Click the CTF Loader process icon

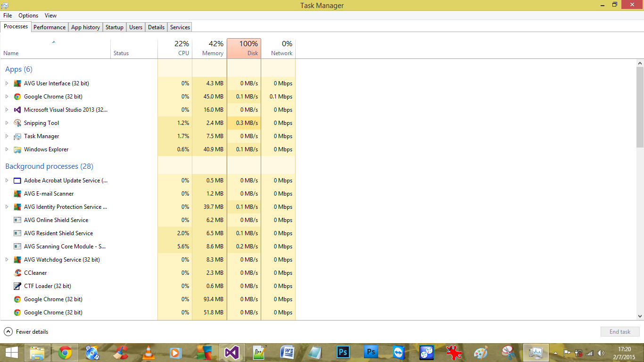pyautogui.click(x=17, y=286)
